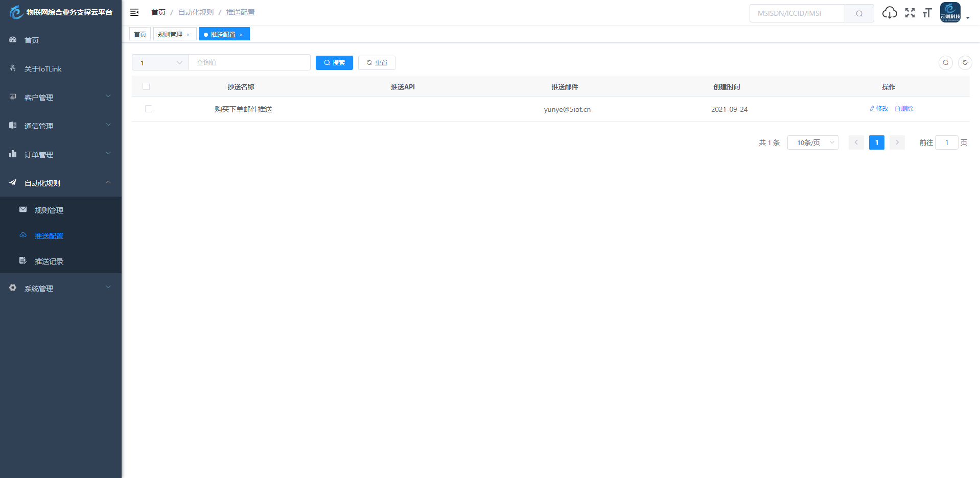
Task: Click the header search magnifier button
Action: (859, 13)
